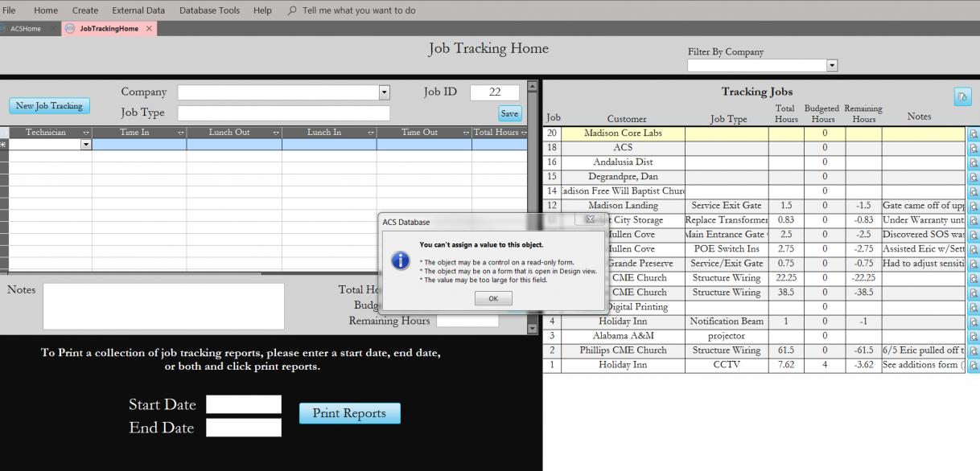Open details icon for Andalusia Dist row
The image size is (980, 471).
[x=974, y=162]
